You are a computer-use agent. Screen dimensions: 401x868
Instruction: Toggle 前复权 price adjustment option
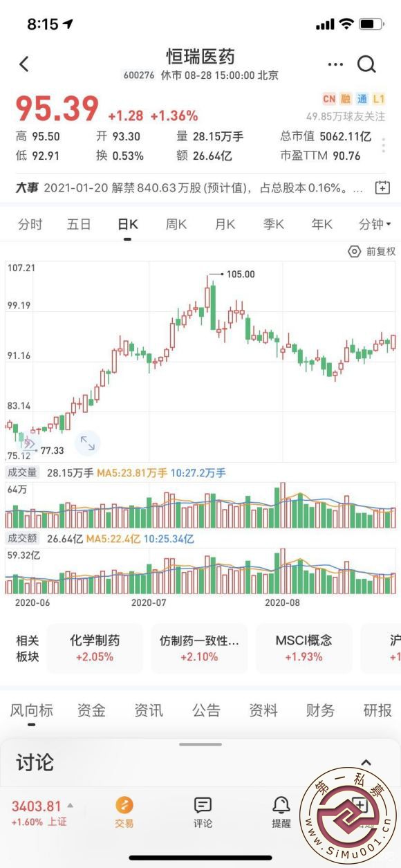pyautogui.click(x=381, y=252)
